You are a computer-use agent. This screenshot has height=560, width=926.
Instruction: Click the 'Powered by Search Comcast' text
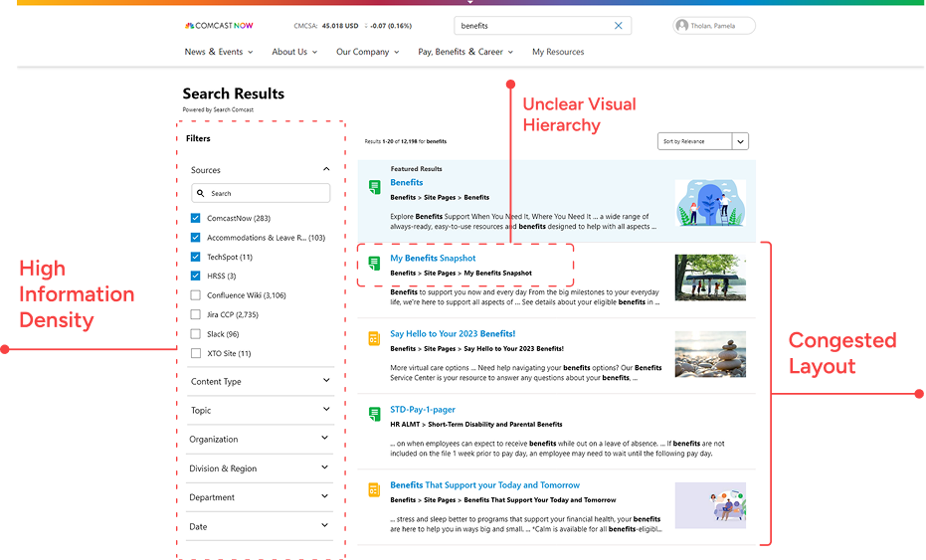click(x=218, y=109)
